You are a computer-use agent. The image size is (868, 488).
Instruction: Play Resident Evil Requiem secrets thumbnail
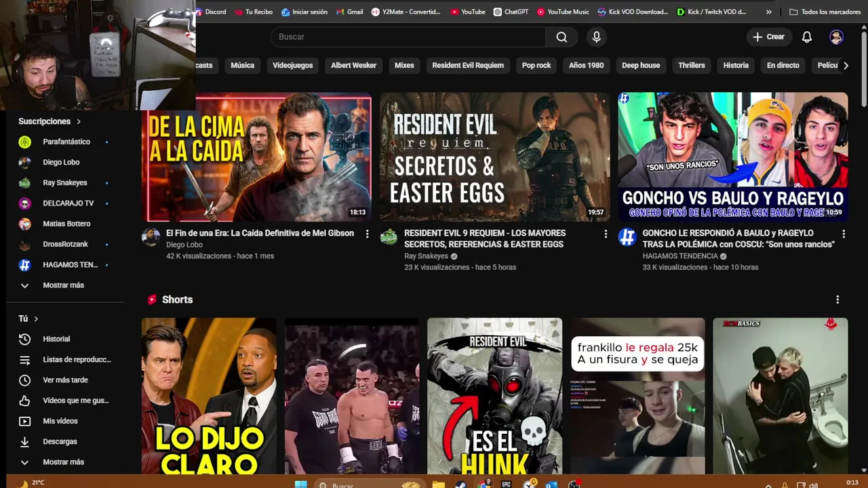pos(494,157)
